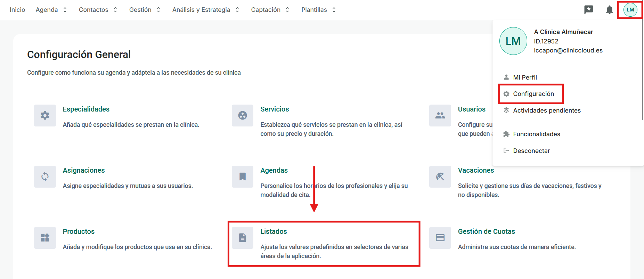Viewport: 644px width, 279px height.
Task: Click the starred feedback chat icon
Action: pyautogui.click(x=588, y=10)
